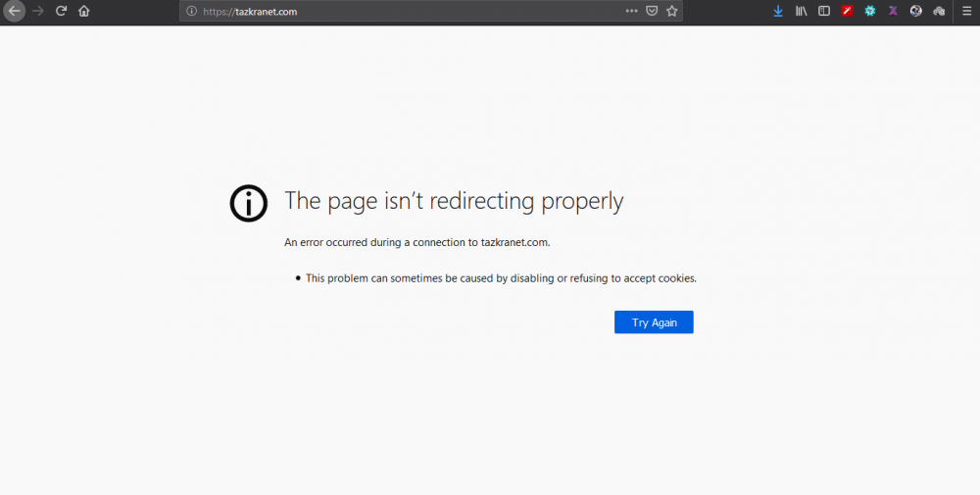Click the globe extension icon
The image size is (980, 495).
(915, 12)
